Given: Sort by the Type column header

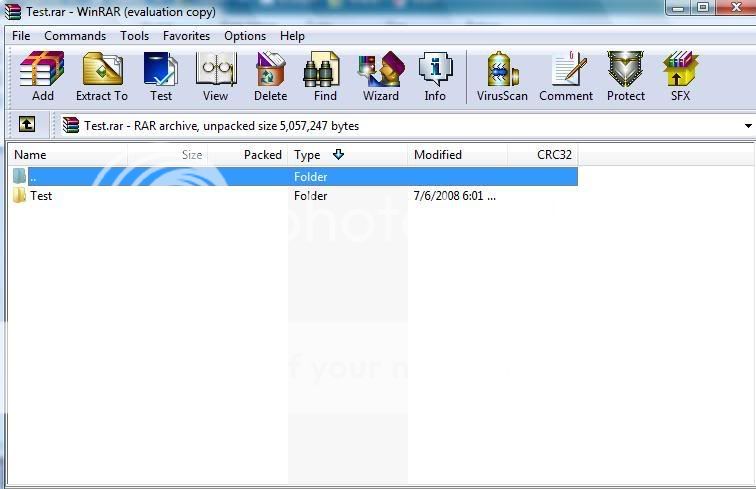Looking at the screenshot, I should tap(348, 155).
